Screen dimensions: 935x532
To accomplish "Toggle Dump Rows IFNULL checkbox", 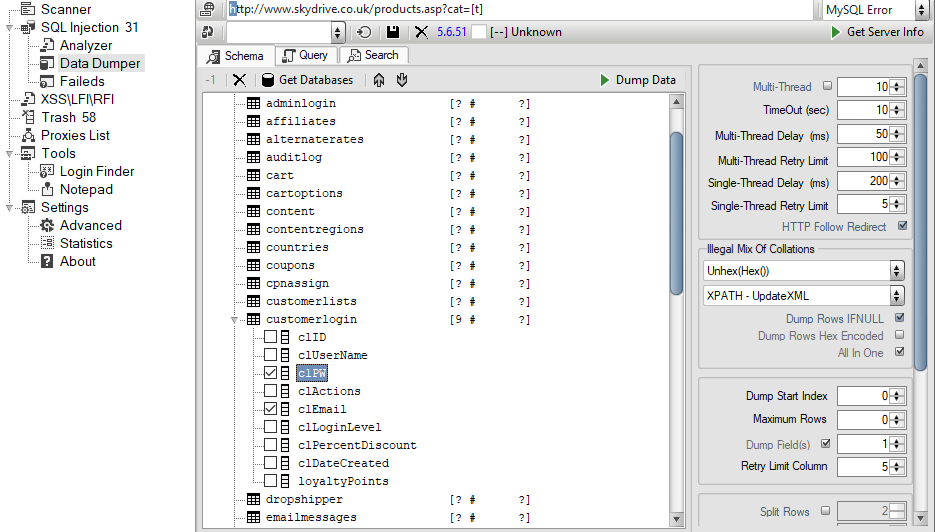I will pos(899,318).
